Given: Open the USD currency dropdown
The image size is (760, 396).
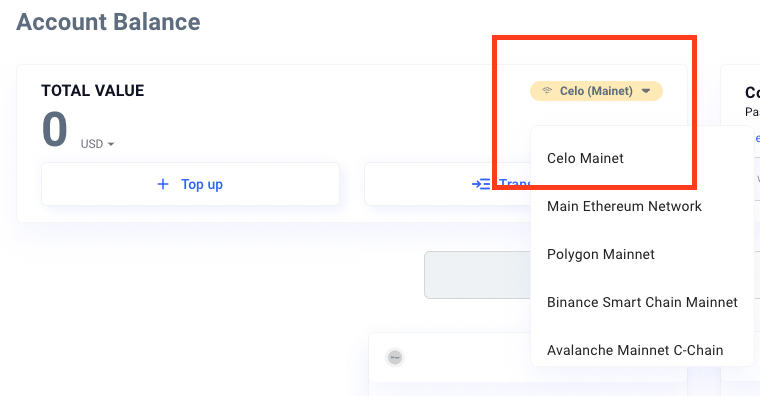Looking at the screenshot, I should tap(97, 144).
